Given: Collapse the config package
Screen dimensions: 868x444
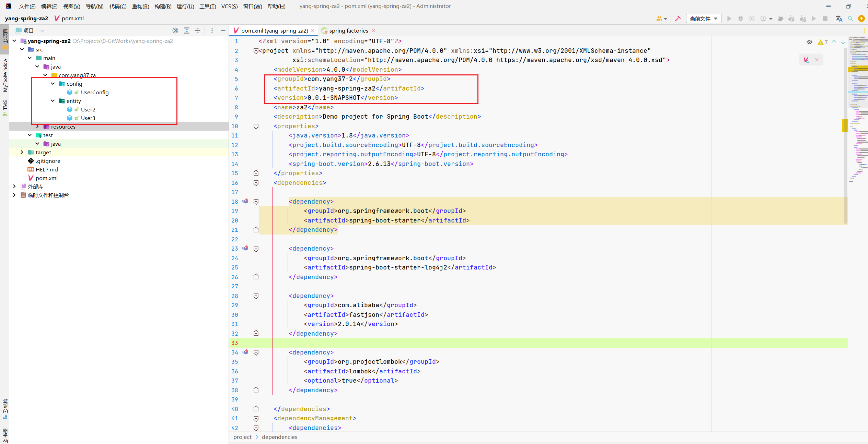Looking at the screenshot, I should (53, 84).
